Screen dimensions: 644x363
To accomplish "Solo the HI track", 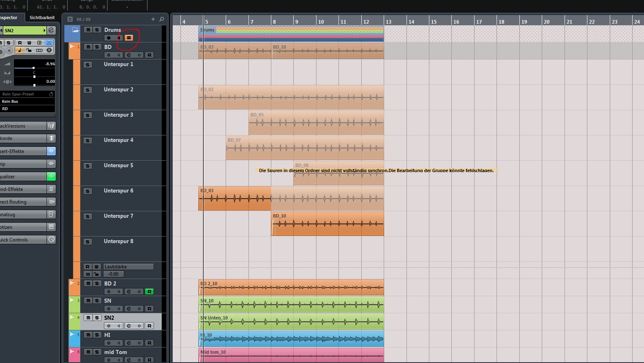I will [97, 335].
